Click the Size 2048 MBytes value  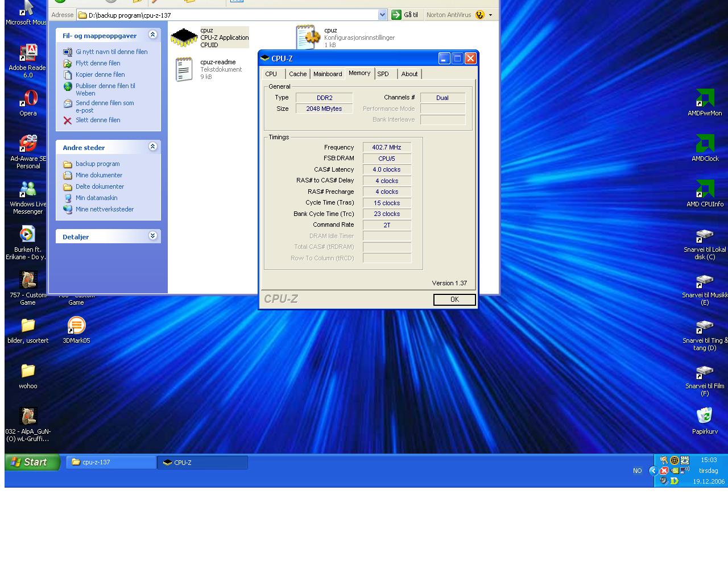pyautogui.click(x=324, y=109)
